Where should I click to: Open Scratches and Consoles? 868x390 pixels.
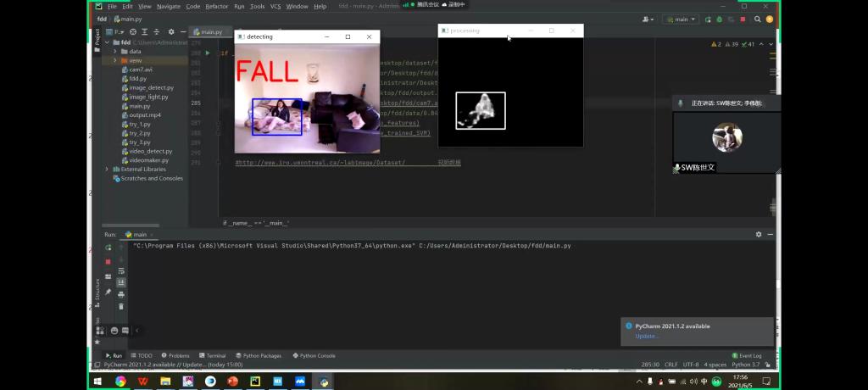(152, 178)
